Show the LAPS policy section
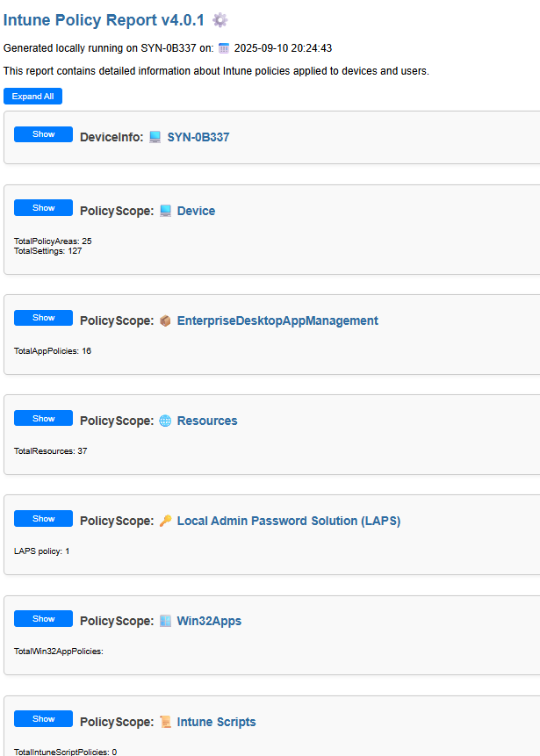540x756 pixels. 43,519
